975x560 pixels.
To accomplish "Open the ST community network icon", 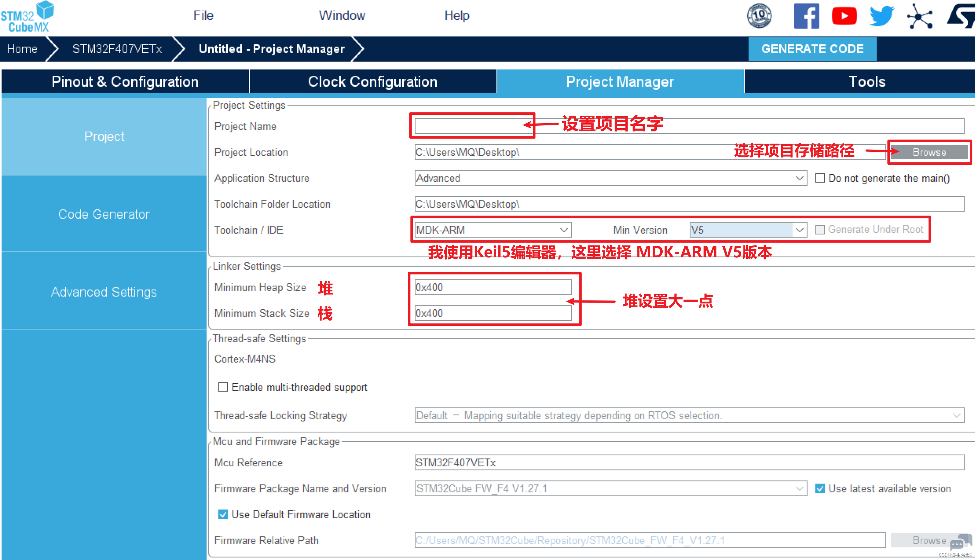I will coord(920,16).
